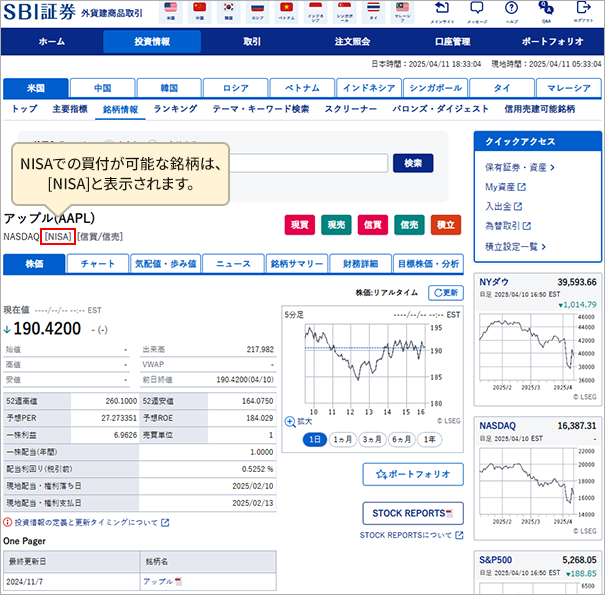
Task: Switch to the チャート stock tab
Action: (98, 264)
